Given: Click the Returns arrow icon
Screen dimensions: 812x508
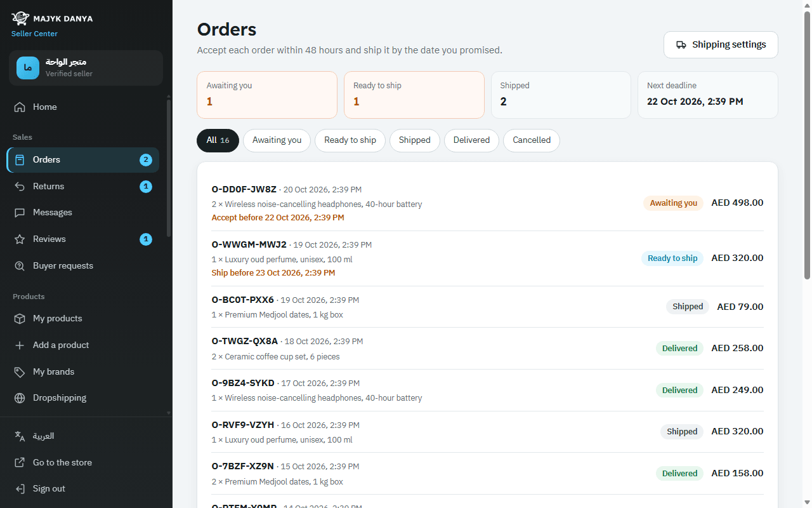Looking at the screenshot, I should coord(20,187).
